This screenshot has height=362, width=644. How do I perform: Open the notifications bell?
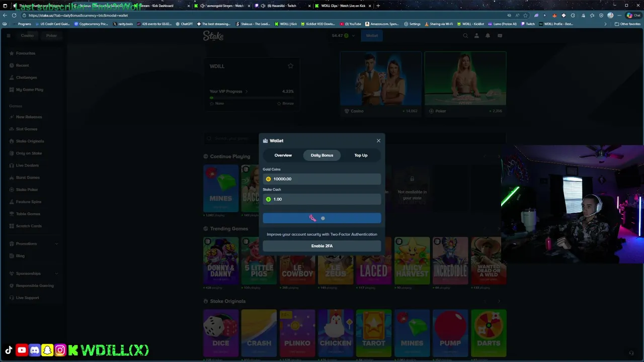(488, 36)
